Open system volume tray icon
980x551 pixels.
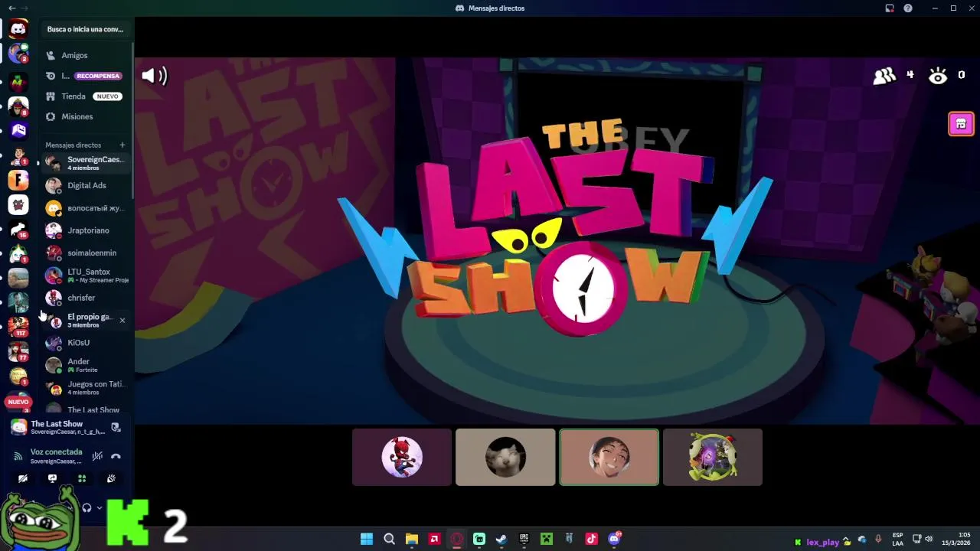coord(929,540)
